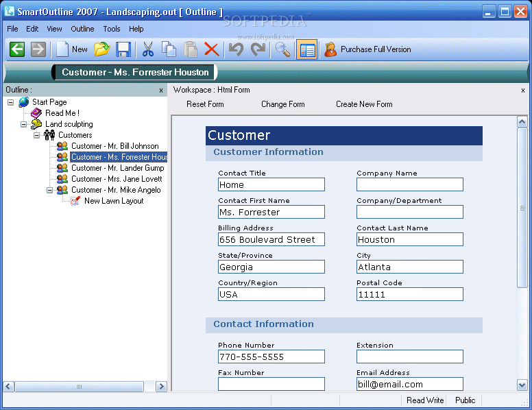Open search with the magnifier icon
Screen dimensions: 532x410
282,49
